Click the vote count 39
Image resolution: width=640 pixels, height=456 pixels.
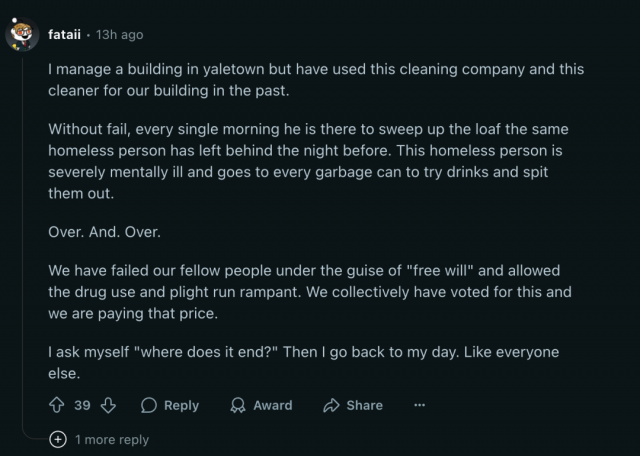coord(82,405)
